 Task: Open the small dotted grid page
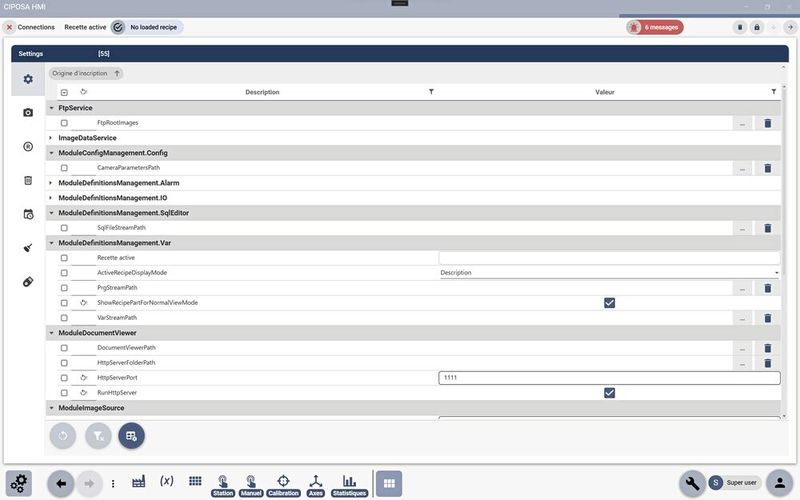[x=195, y=481]
